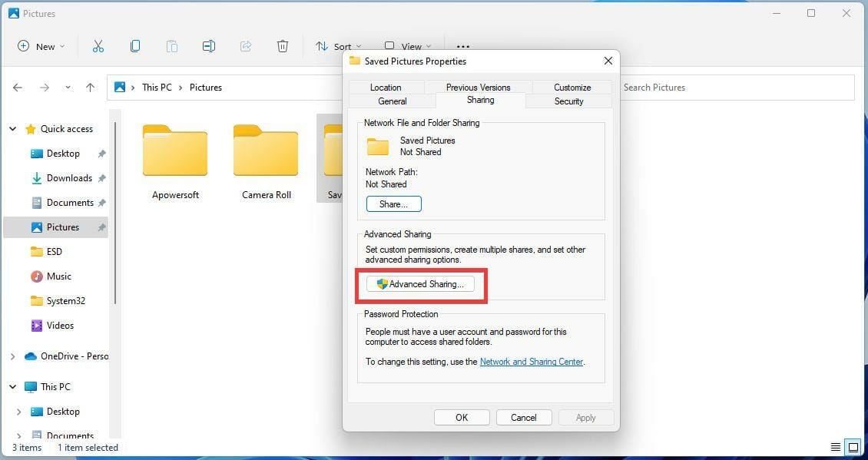Click the pin beside Desktop in Quick access
868x460 pixels.
[x=102, y=154]
